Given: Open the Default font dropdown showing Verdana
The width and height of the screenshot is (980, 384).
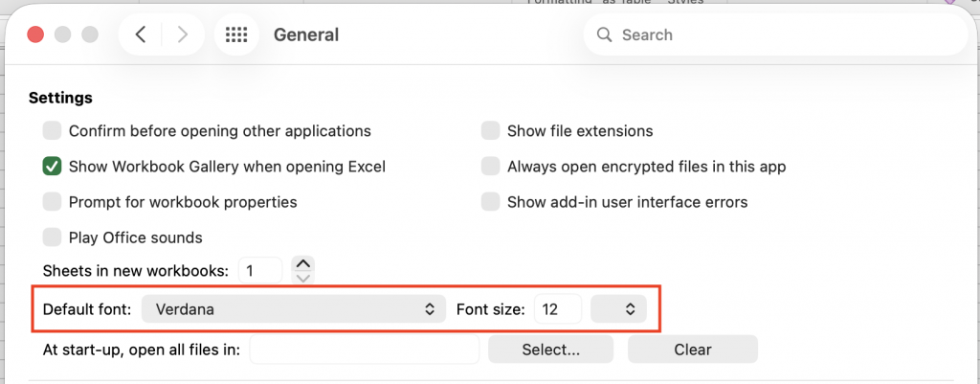Looking at the screenshot, I should click(x=293, y=309).
